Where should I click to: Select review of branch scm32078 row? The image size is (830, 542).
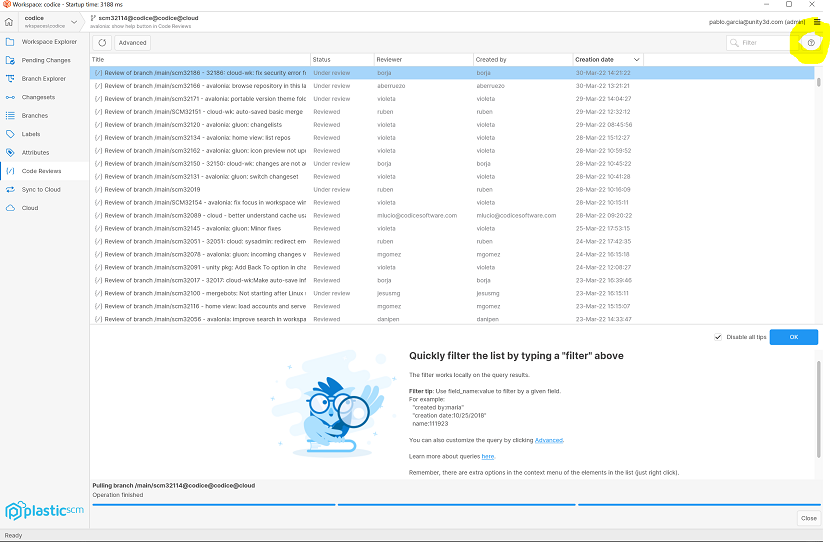tap(452, 254)
